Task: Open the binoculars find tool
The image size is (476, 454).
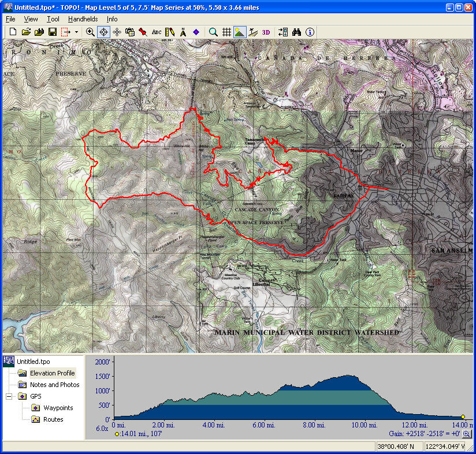Action: click(x=297, y=32)
